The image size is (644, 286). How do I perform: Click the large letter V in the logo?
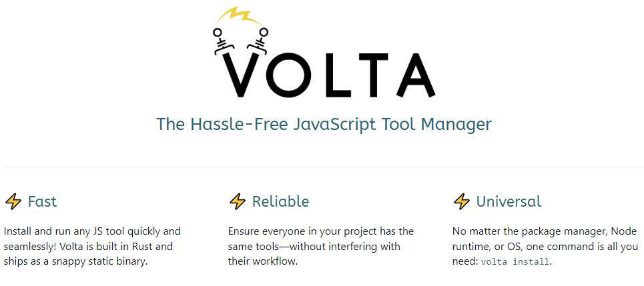point(241,75)
